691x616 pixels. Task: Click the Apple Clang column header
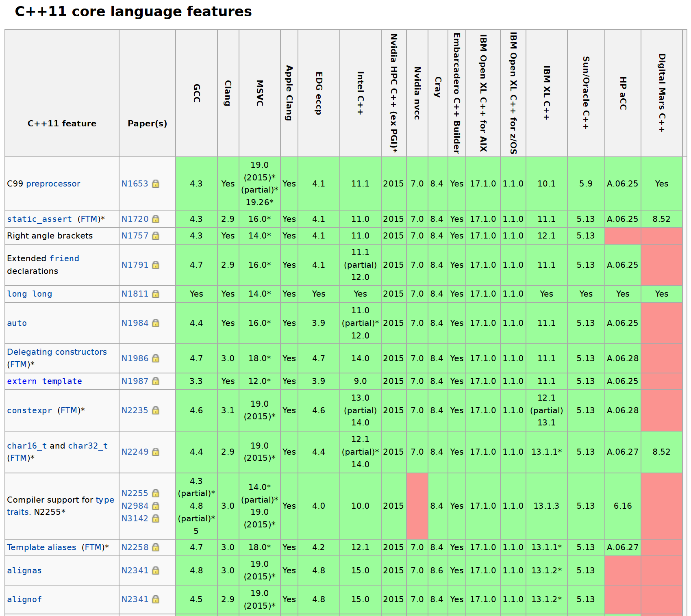click(x=289, y=93)
